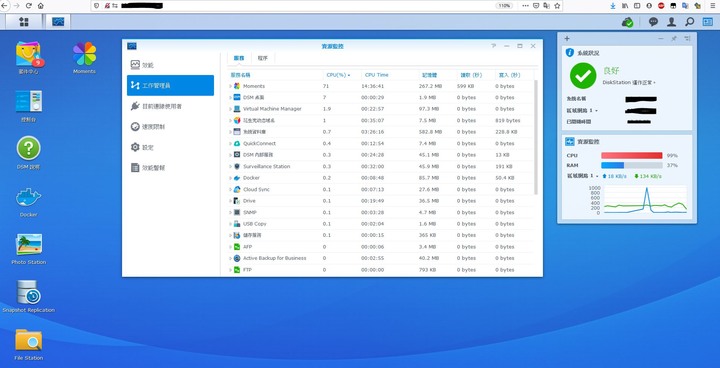720x368 pixels.
Task: Expand the Active Backup for Business row
Action: pos(231,259)
